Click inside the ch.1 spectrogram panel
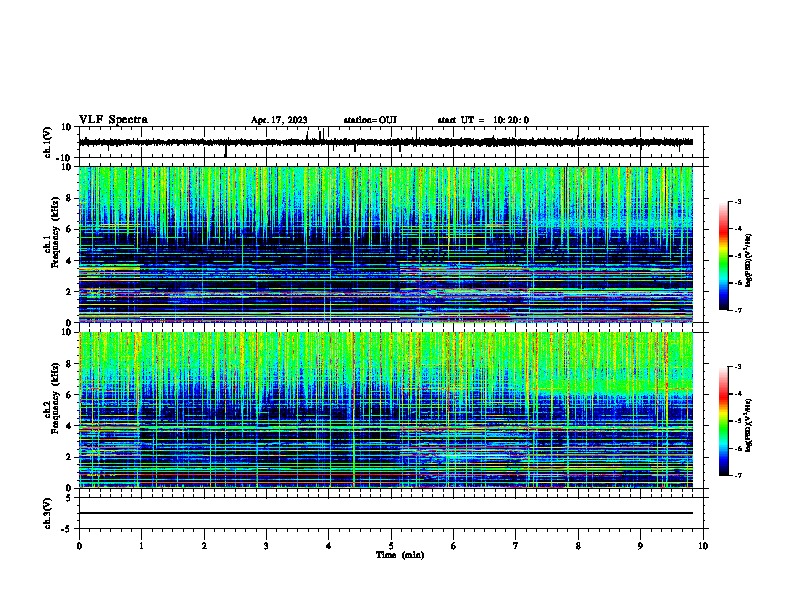Screen dimensions: 792x612 386,244
